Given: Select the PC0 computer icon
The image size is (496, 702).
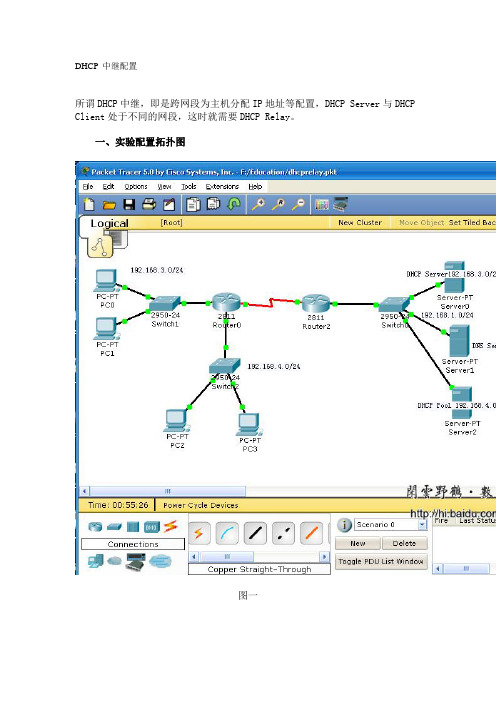Looking at the screenshot, I should point(106,281).
